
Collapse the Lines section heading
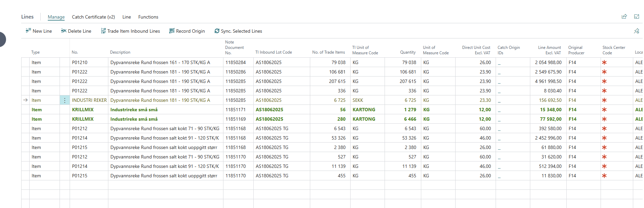pos(27,17)
